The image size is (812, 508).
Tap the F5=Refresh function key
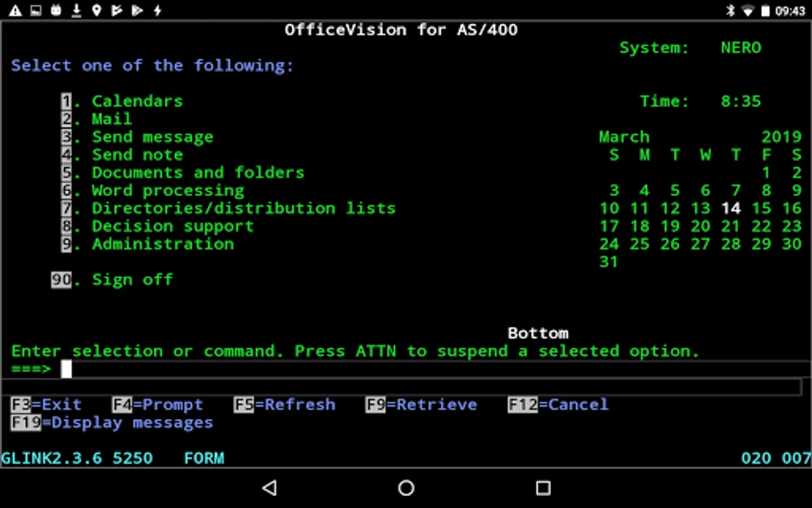click(284, 405)
